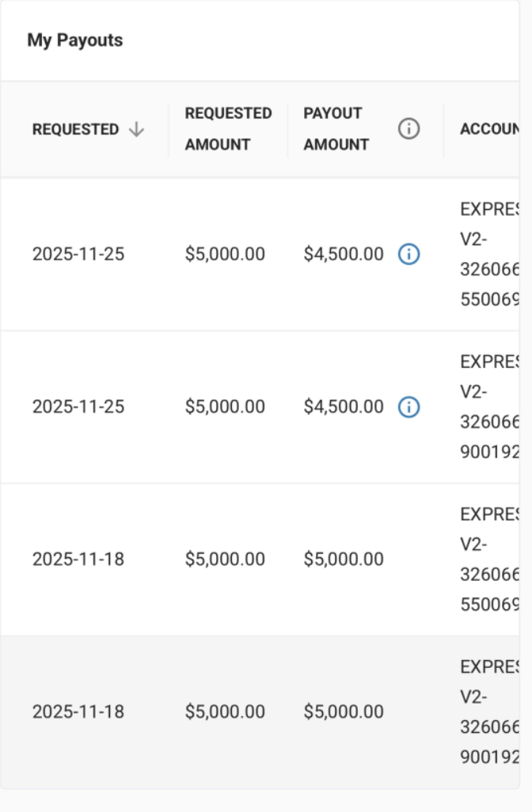Open info icon beside second row's $4,500.00
This screenshot has height=812, width=532.
pyautogui.click(x=408, y=407)
